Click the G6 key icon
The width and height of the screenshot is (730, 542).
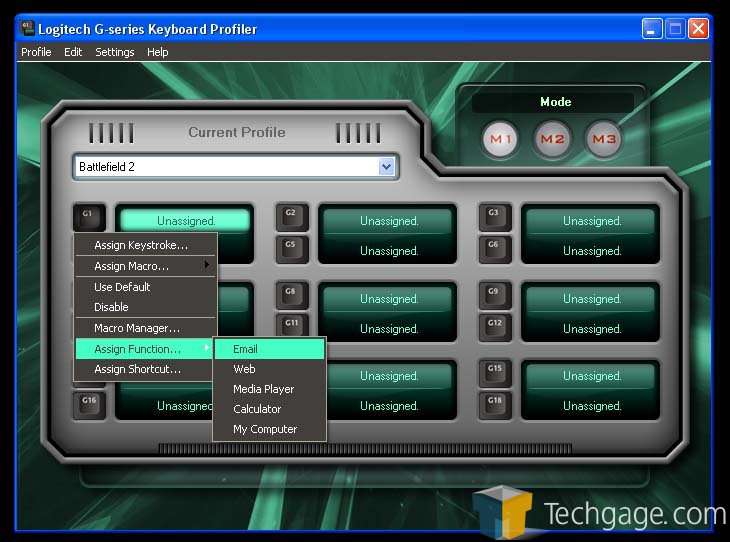point(494,249)
